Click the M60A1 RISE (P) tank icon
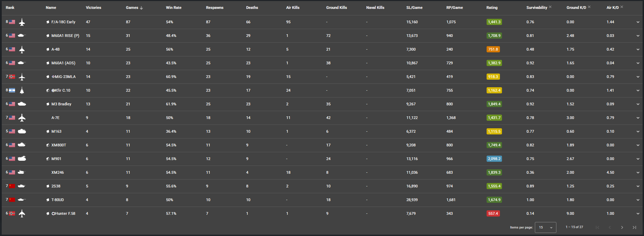Viewport: 644px width, 236px height. coord(22,36)
